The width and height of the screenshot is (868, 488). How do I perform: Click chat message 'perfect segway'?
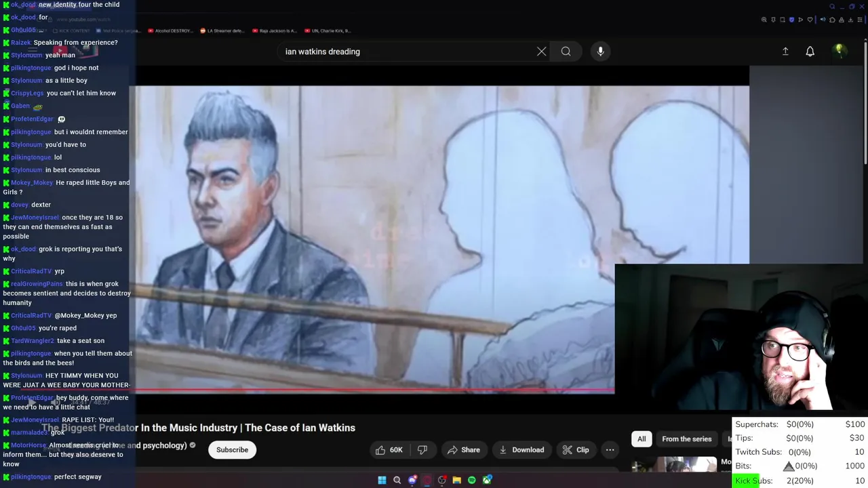pyautogui.click(x=77, y=477)
